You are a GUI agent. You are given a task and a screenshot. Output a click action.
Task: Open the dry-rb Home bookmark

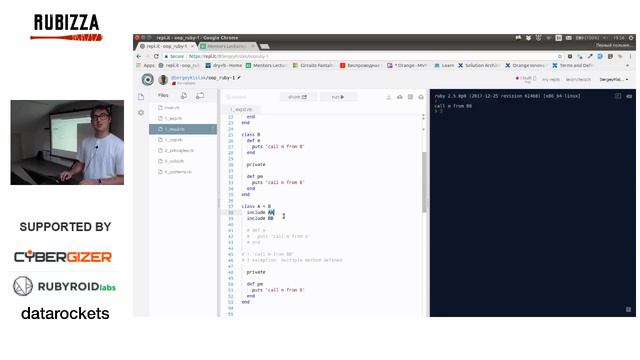click(x=224, y=65)
